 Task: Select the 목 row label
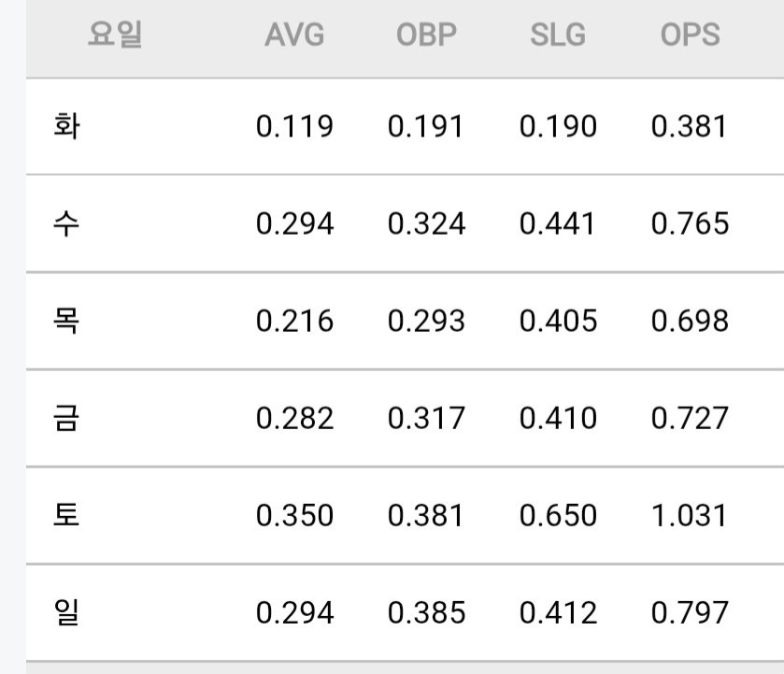click(x=66, y=321)
